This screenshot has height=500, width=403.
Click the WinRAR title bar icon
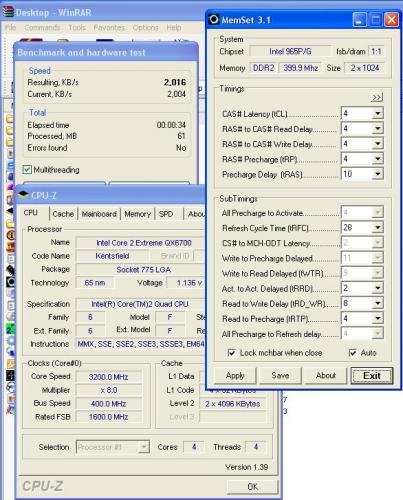(8, 12)
